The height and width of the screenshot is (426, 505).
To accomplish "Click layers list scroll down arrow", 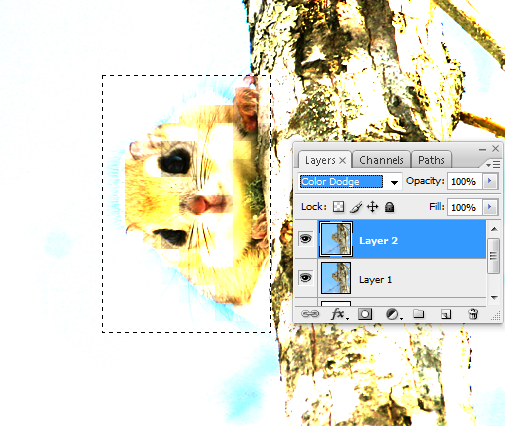I will (x=494, y=297).
